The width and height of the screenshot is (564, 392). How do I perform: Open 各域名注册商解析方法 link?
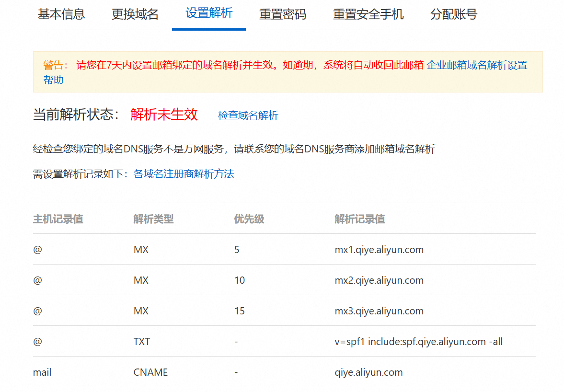[184, 174]
